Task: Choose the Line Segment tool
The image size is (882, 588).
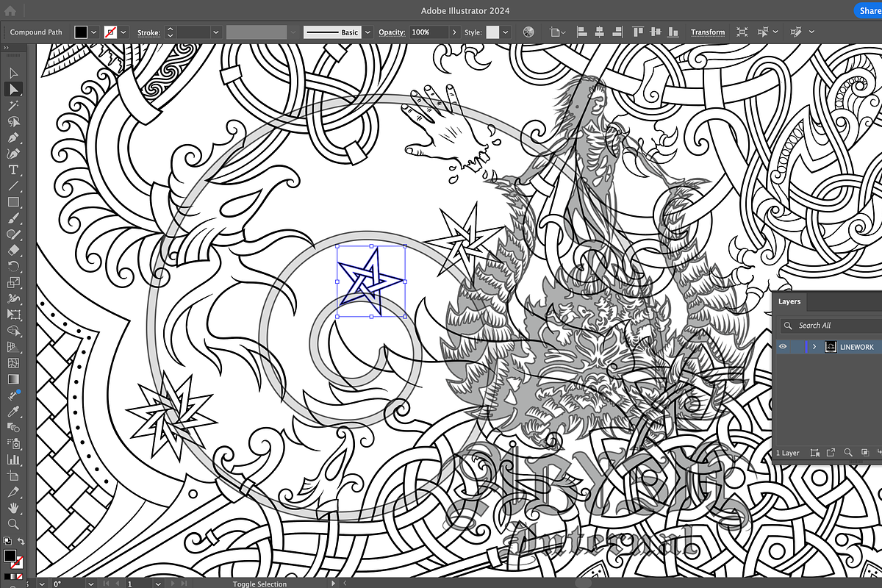Action: click(13, 186)
